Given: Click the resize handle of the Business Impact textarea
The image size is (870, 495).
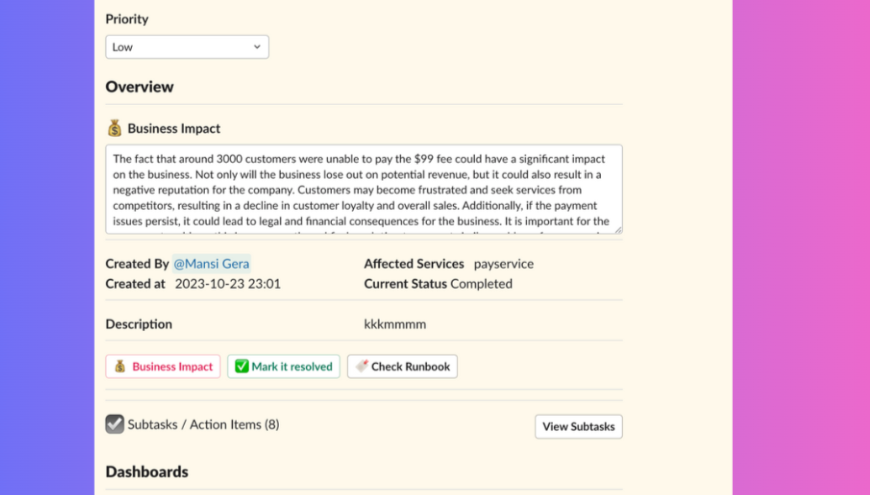Looking at the screenshot, I should (x=617, y=229).
